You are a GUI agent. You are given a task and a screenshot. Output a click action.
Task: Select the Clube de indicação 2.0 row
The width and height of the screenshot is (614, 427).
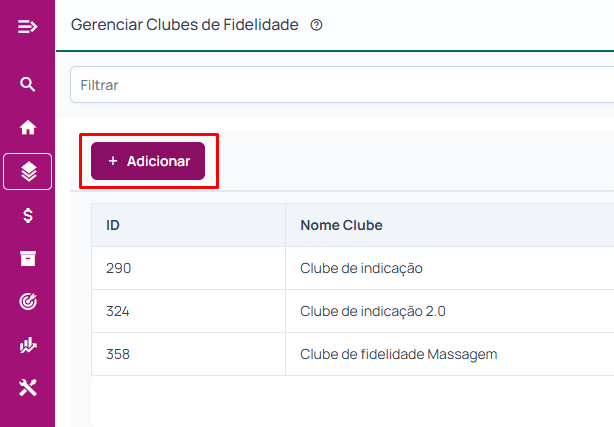click(x=353, y=311)
